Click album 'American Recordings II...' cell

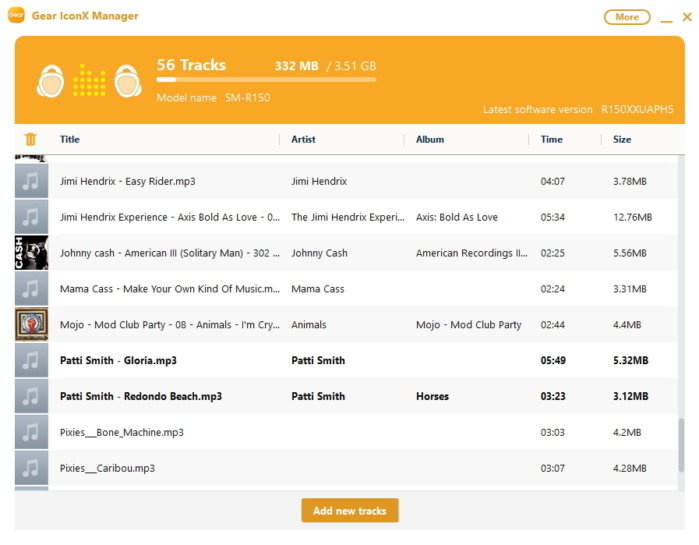coord(471,253)
